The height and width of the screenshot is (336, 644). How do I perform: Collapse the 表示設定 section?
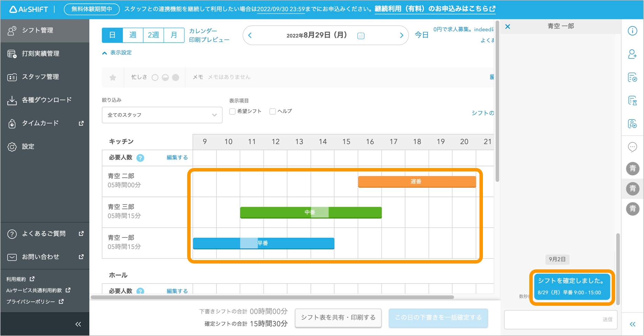117,53
